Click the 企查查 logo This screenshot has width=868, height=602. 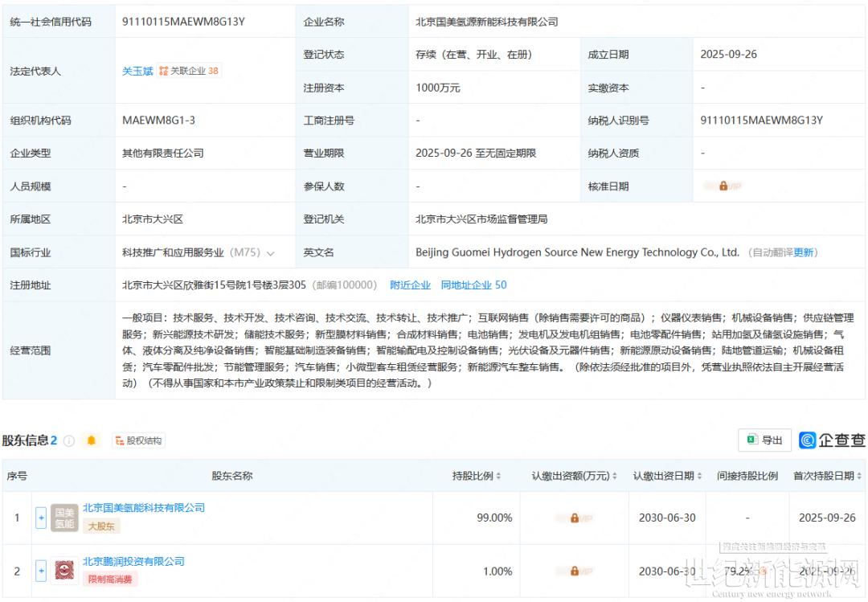click(833, 440)
